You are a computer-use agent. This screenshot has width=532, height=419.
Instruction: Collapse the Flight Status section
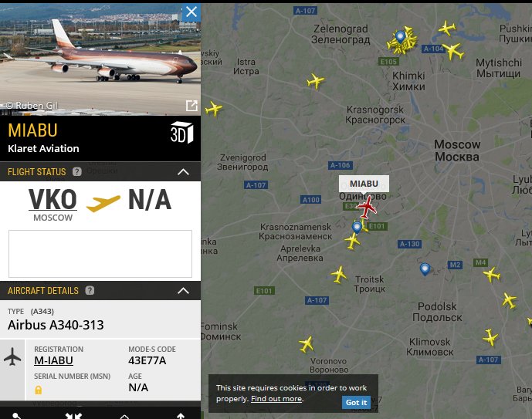183,172
